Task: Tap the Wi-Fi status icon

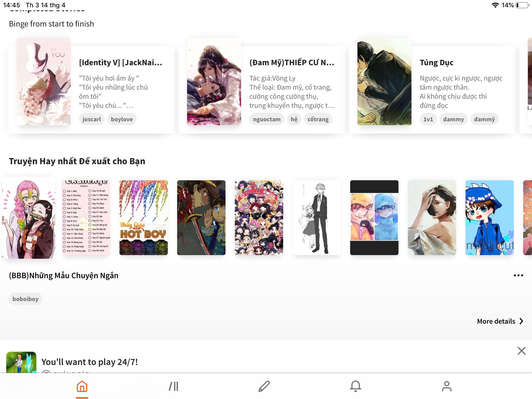Action: [495, 5]
